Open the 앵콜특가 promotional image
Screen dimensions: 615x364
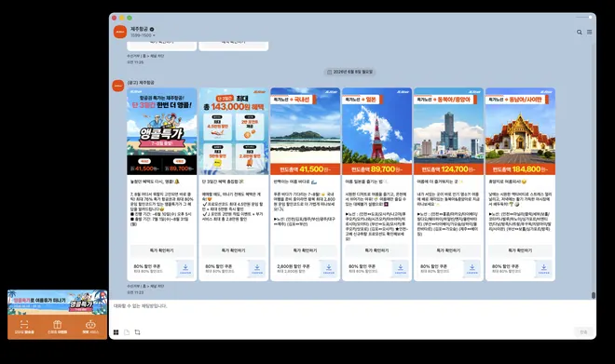point(161,131)
